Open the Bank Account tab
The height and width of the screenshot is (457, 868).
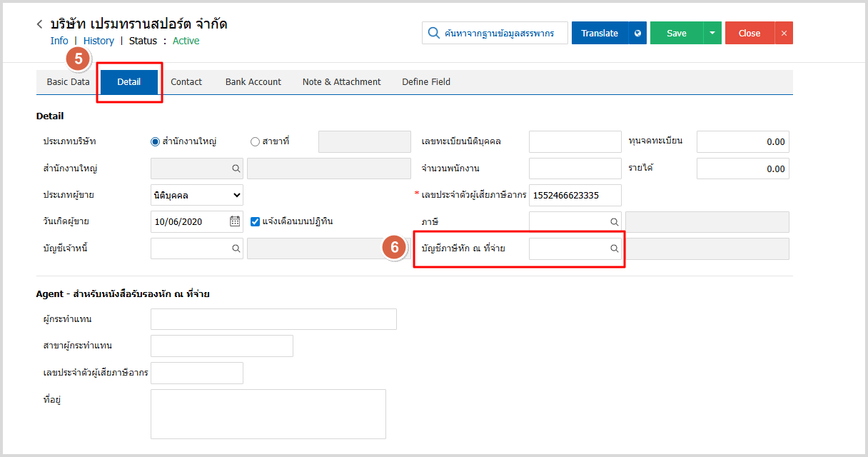click(253, 82)
